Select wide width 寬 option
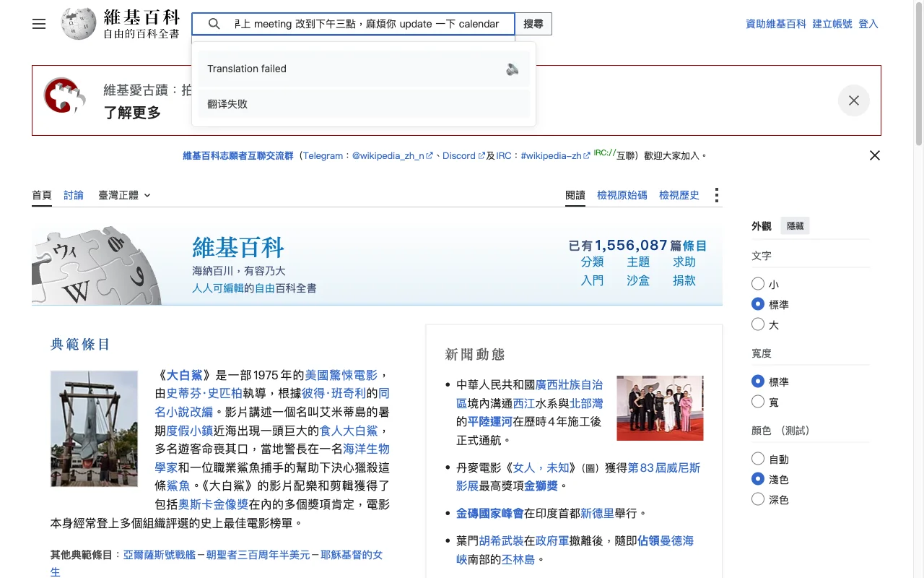Image resolution: width=924 pixels, height=578 pixels. tap(758, 401)
